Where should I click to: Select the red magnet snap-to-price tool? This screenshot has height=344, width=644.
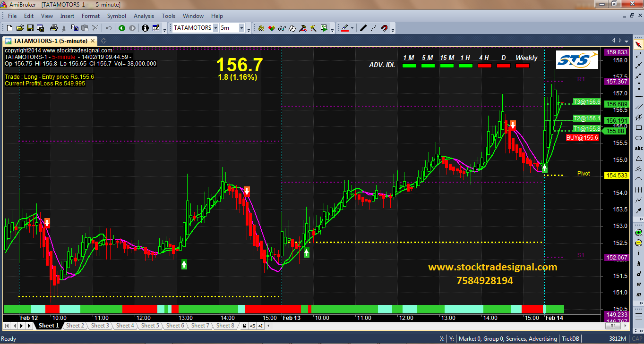click(385, 28)
